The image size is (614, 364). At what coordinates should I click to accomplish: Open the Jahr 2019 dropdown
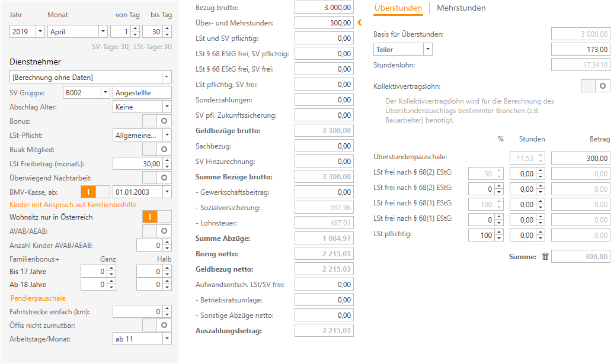[40, 31]
